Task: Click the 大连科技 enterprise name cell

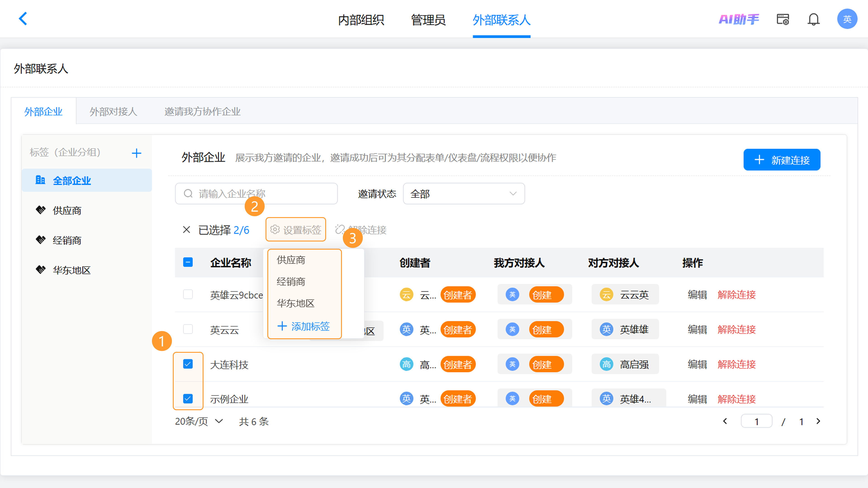Action: point(229,364)
